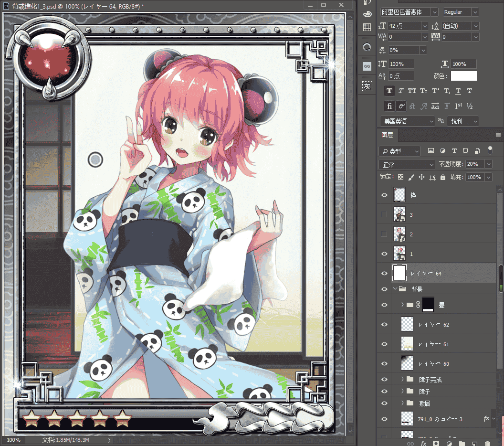Filter layers by type (T) layers
This screenshot has height=446, width=504.
454,150
